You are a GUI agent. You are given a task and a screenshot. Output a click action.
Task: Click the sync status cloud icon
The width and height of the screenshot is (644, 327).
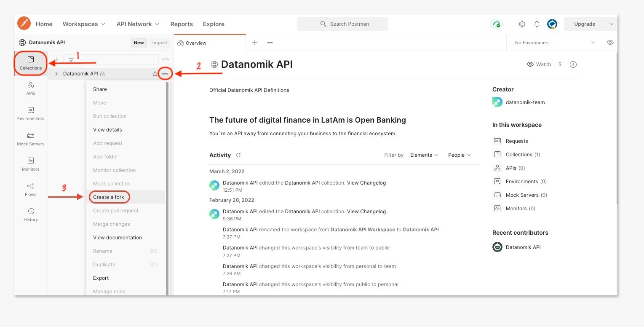tap(497, 24)
